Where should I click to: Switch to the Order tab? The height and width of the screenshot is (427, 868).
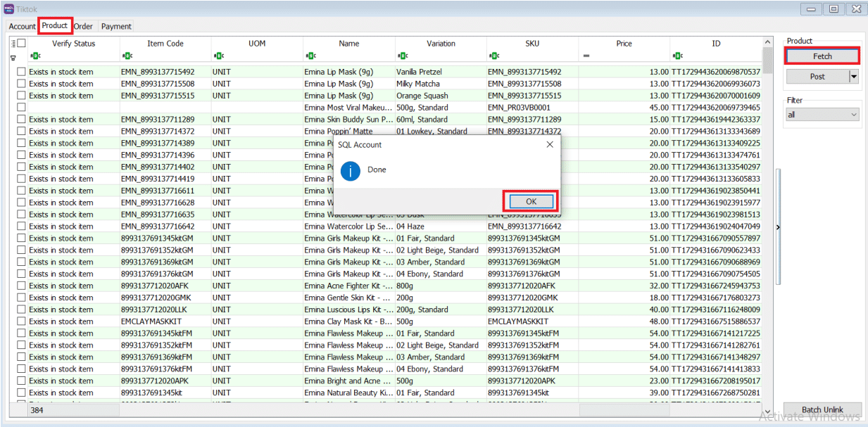(83, 27)
